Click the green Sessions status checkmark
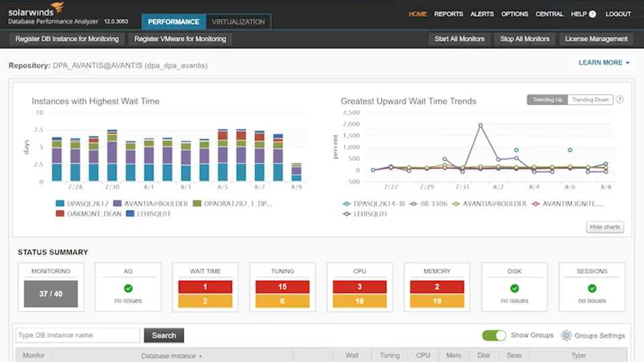 tap(592, 288)
